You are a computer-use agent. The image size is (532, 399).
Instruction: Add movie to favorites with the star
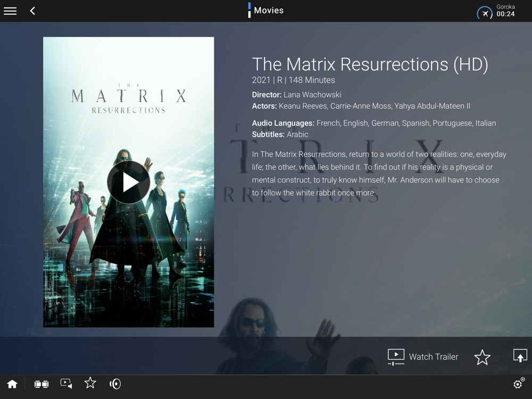pyautogui.click(x=482, y=358)
